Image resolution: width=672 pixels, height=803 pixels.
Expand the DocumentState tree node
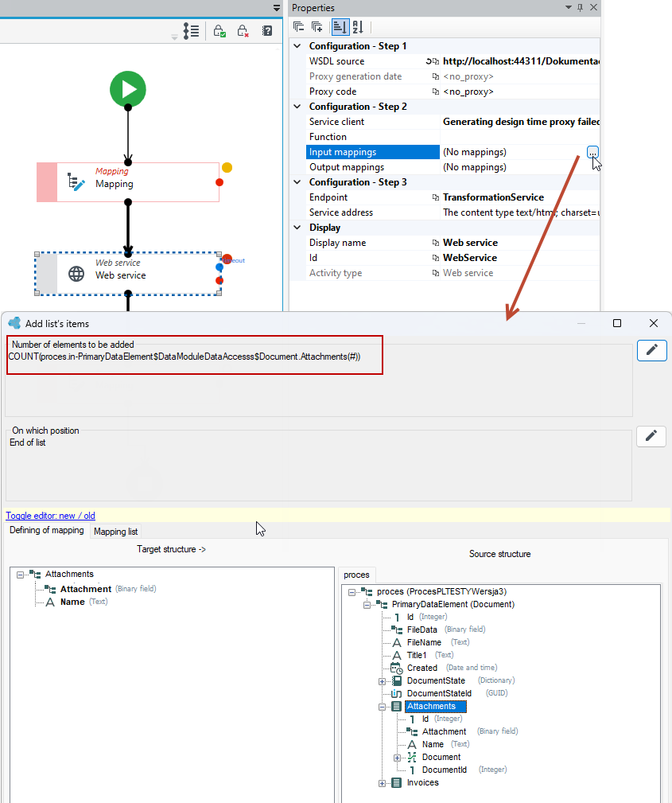(382, 681)
